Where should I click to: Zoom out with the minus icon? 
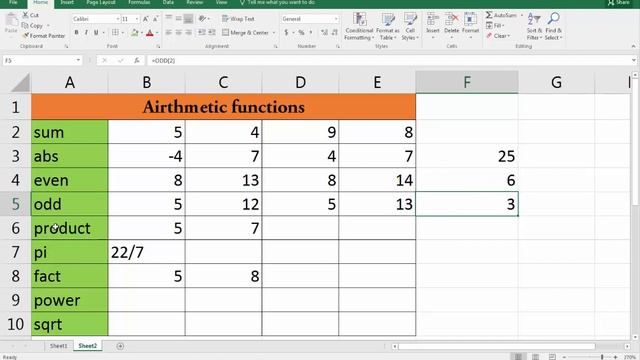pyautogui.click(x=564, y=357)
